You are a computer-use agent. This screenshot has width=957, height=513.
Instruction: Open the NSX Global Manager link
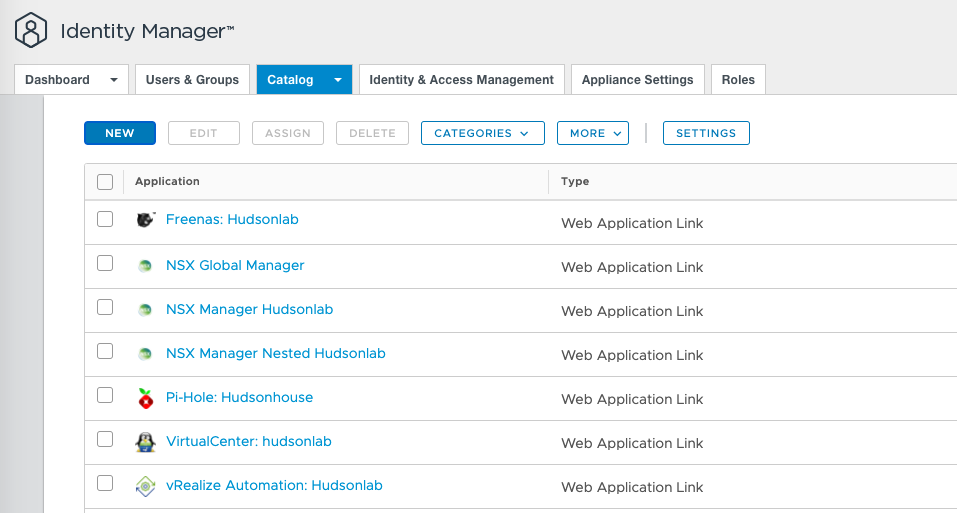click(235, 265)
